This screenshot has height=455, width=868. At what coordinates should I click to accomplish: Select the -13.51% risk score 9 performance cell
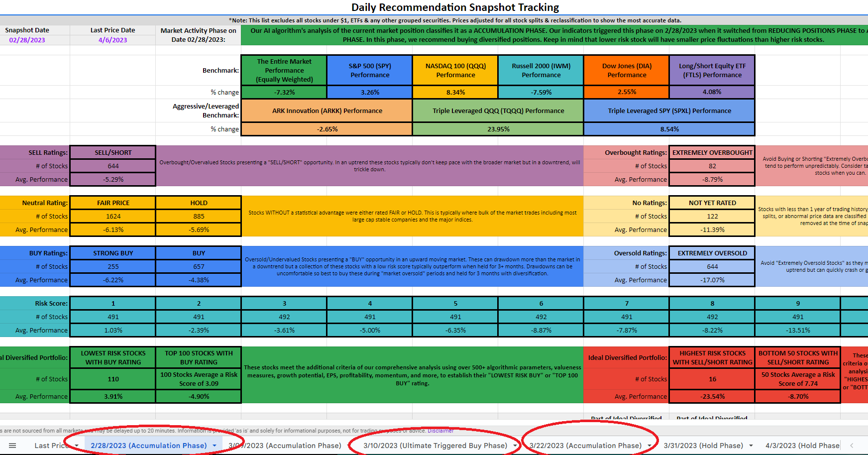[x=798, y=330]
